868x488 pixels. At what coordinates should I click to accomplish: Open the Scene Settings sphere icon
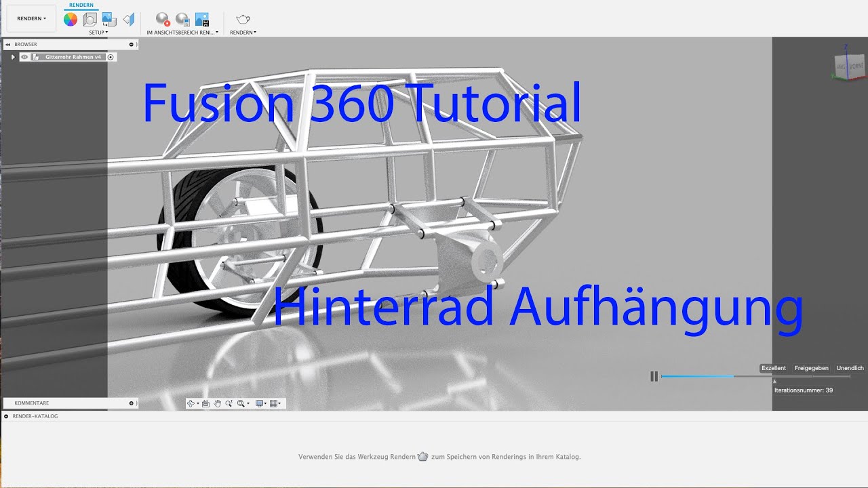(90, 20)
